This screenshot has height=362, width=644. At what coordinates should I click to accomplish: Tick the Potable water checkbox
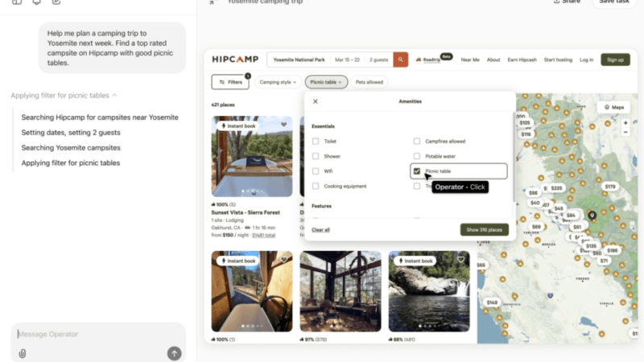click(417, 156)
